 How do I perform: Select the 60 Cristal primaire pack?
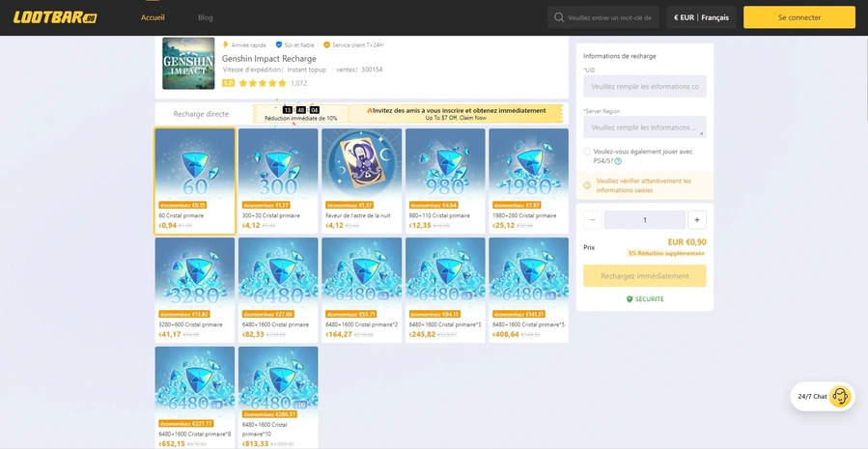pyautogui.click(x=195, y=181)
